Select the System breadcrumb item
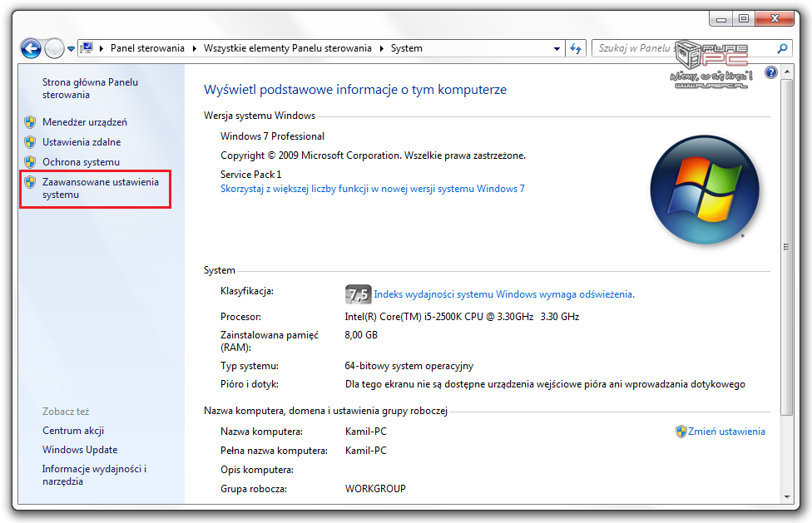The width and height of the screenshot is (812, 523). pyautogui.click(x=407, y=48)
